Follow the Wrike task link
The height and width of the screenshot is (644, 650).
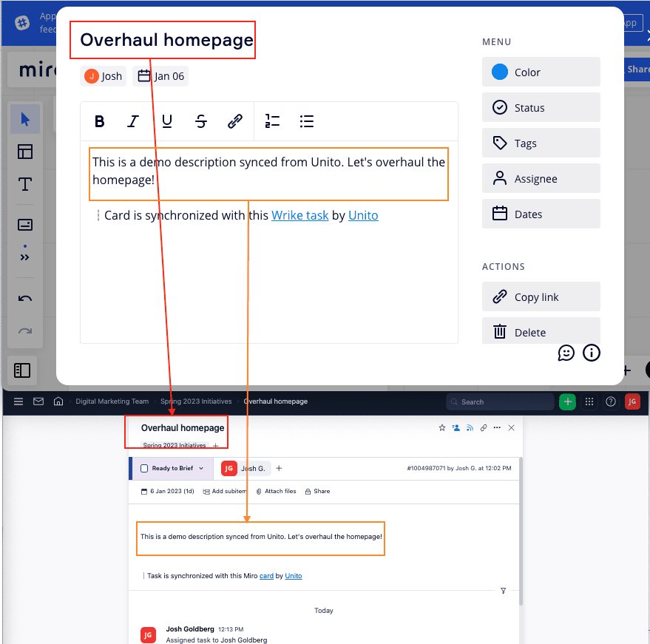pos(299,215)
